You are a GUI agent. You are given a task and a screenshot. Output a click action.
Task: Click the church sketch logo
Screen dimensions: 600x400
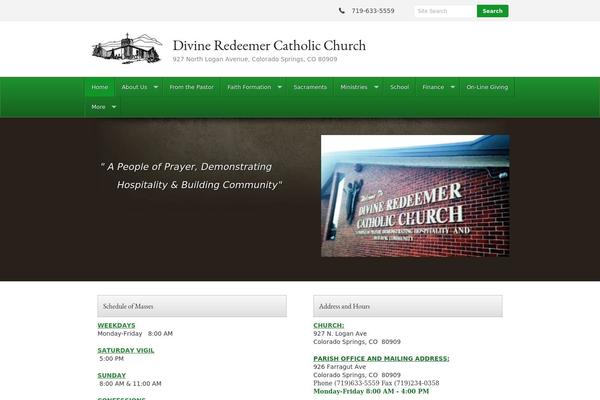pyautogui.click(x=127, y=49)
